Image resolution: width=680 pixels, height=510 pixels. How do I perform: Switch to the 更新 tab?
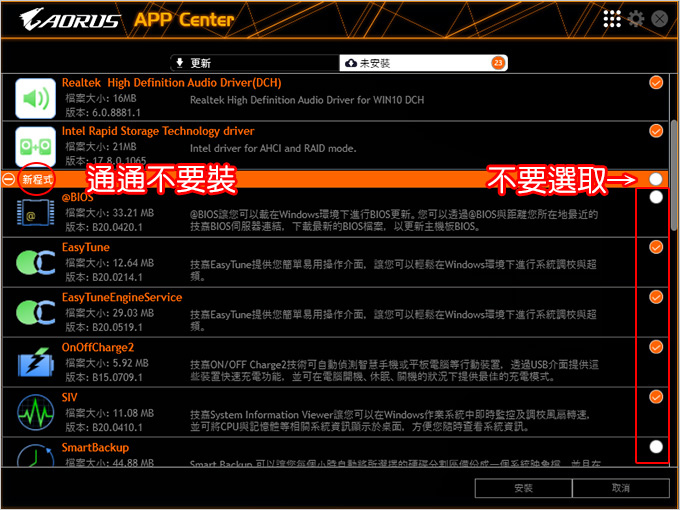click(255, 63)
